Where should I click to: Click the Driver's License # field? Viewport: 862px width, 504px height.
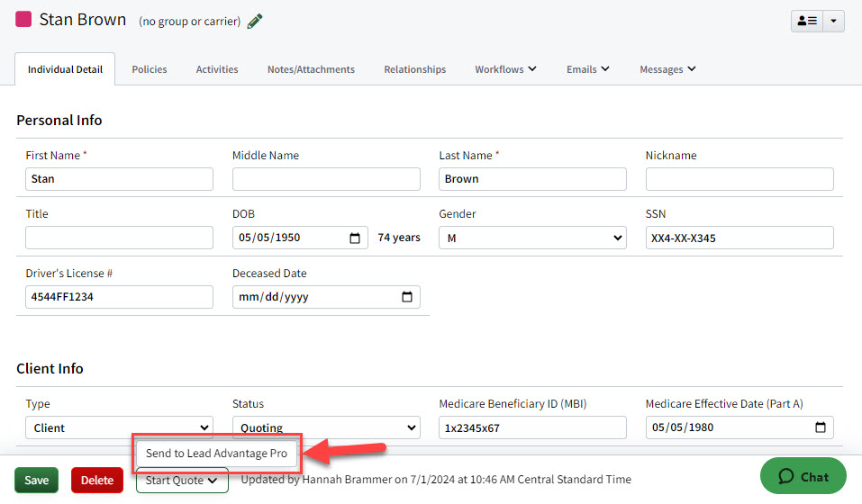click(x=119, y=296)
